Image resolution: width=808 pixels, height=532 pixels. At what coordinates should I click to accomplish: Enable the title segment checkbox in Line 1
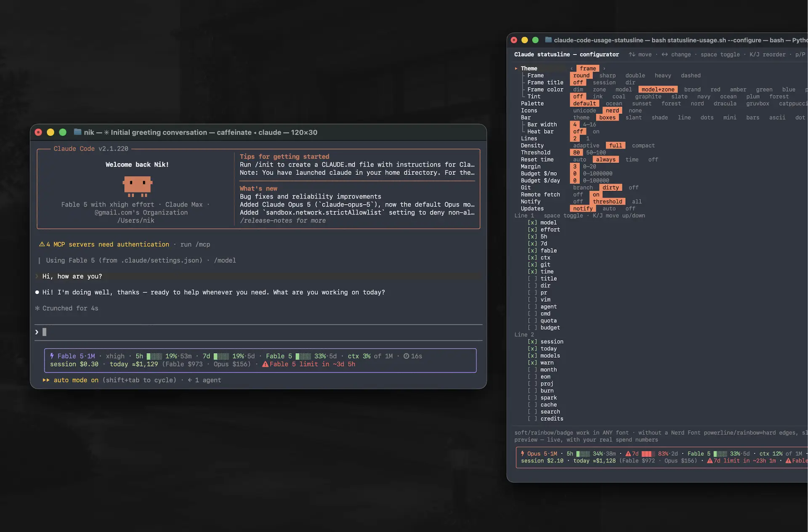click(532, 279)
